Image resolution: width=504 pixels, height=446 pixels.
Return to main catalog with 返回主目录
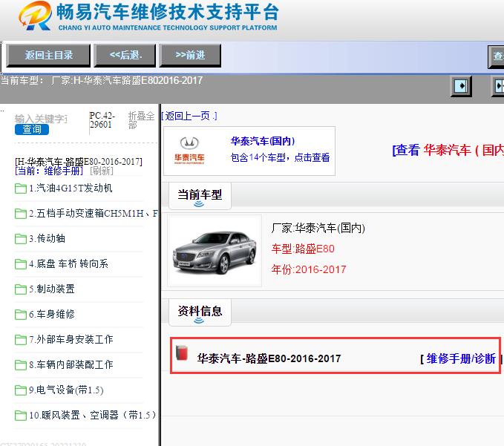click(x=48, y=56)
